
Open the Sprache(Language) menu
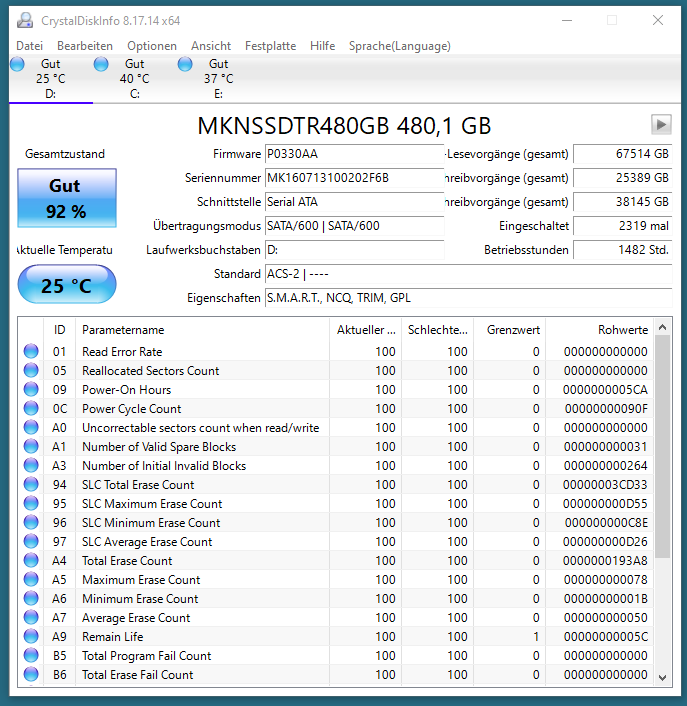(x=400, y=46)
